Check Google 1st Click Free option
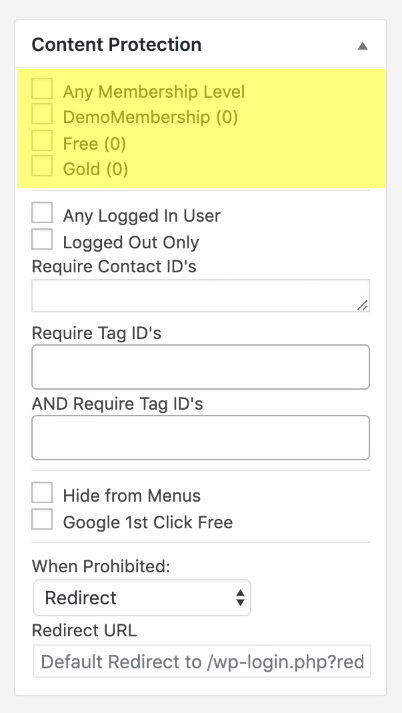Image resolution: width=402 pixels, height=713 pixels. point(42,519)
